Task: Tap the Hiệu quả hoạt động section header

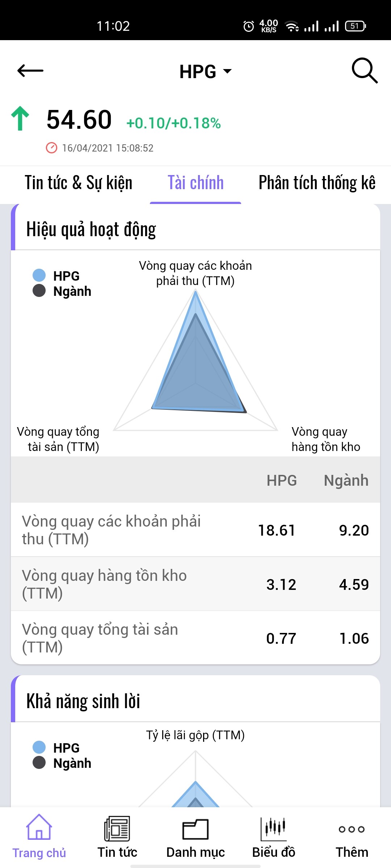Action: pos(91,229)
